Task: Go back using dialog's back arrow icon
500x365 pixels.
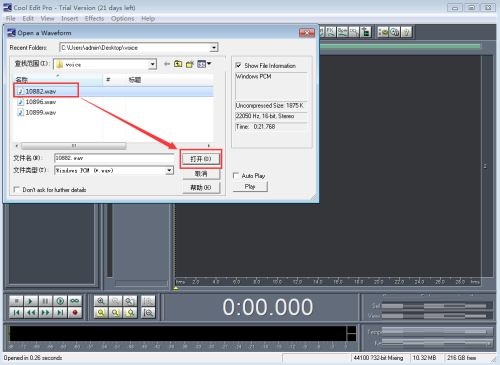Action: tap(167, 64)
